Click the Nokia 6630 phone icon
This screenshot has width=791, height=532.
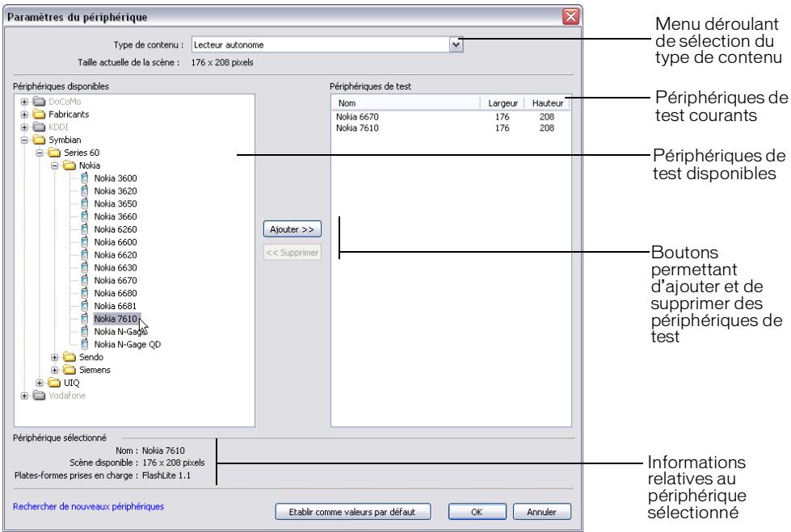85,267
